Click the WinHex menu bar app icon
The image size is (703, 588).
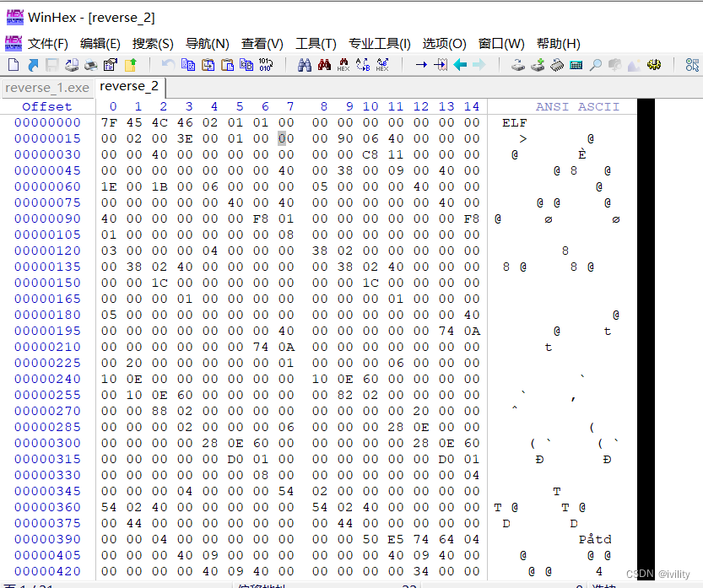[14, 43]
